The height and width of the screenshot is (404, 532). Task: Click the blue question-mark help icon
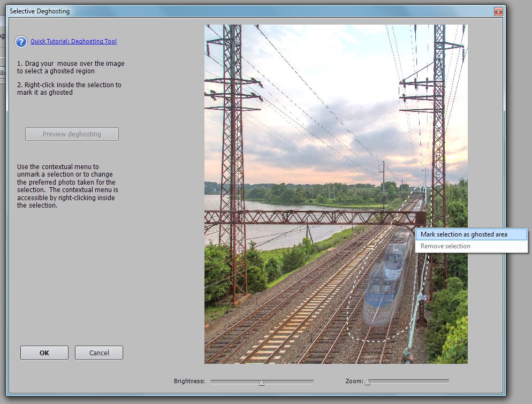pos(21,42)
